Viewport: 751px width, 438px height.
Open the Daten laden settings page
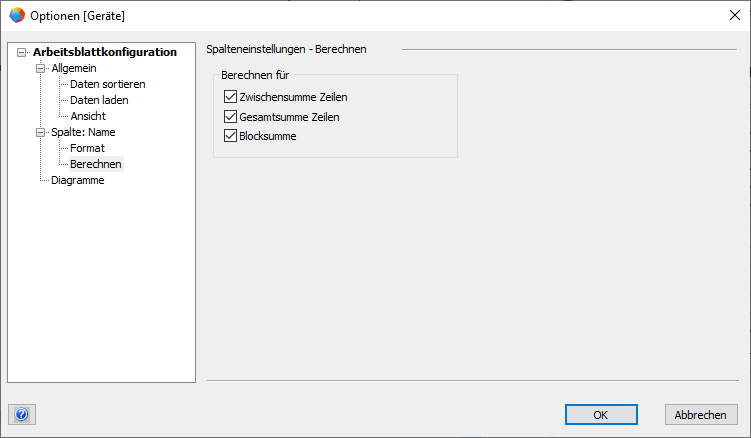(99, 100)
